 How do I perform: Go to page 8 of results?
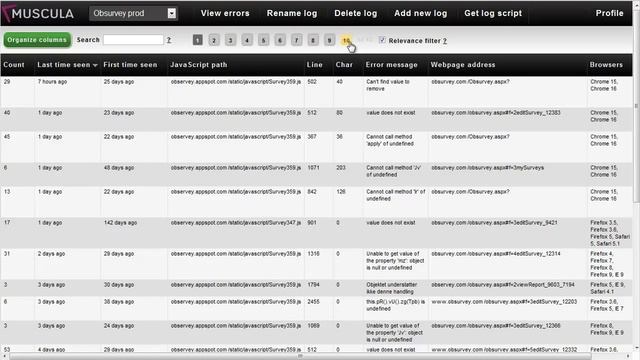313,40
